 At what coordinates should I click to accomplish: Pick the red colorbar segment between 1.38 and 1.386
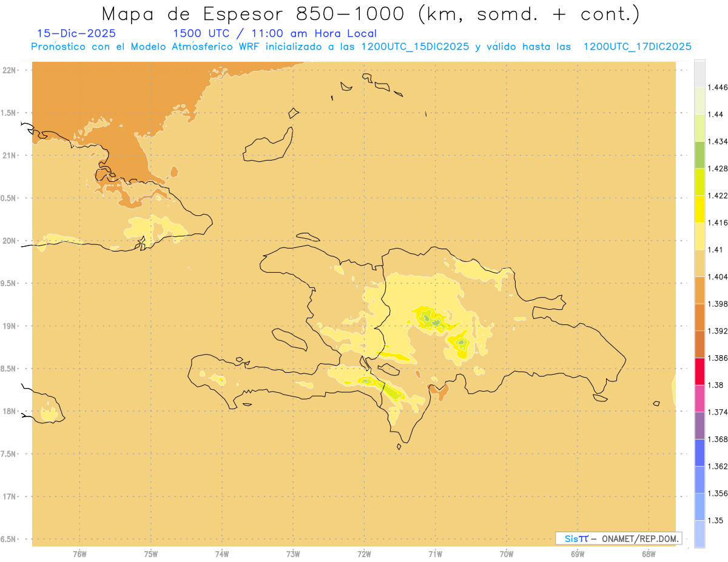tap(699, 371)
